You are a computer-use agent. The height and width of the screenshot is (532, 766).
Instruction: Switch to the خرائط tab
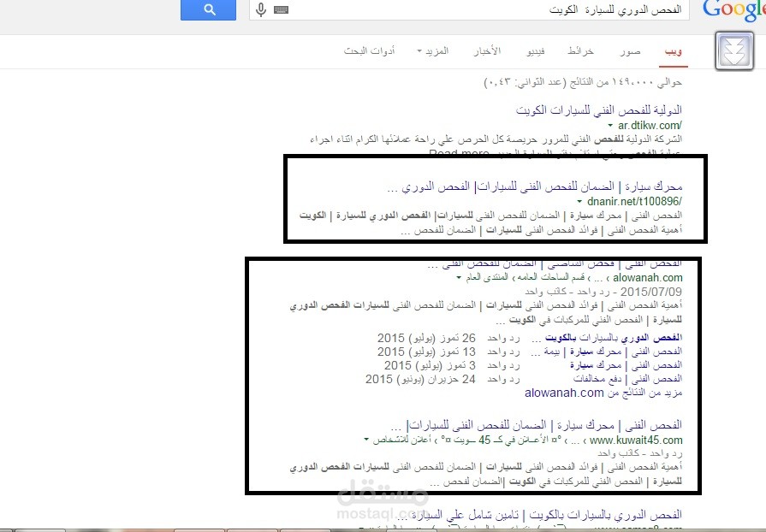click(x=580, y=50)
